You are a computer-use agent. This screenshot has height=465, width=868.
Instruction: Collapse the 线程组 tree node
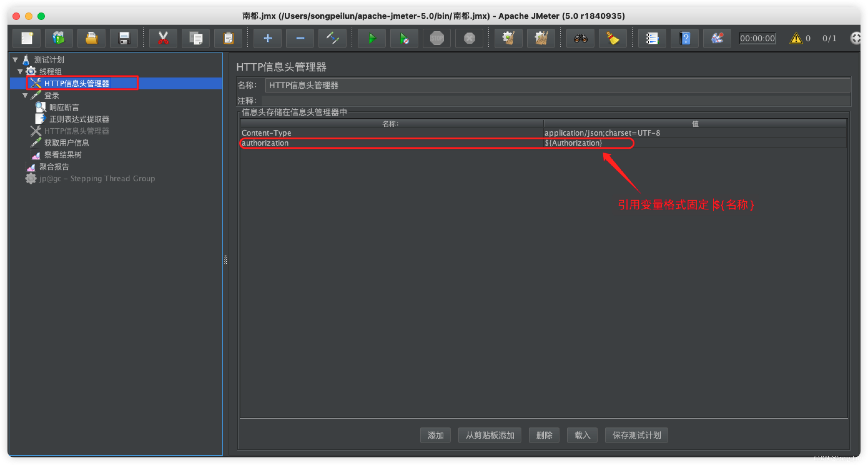coord(20,71)
